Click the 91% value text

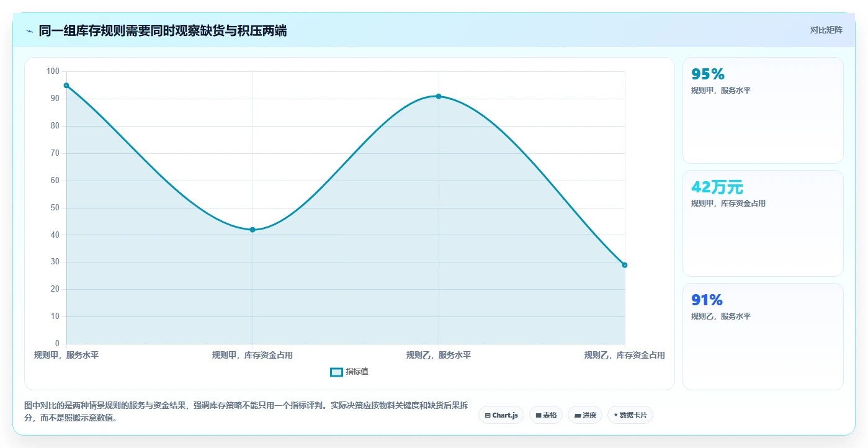click(x=707, y=300)
